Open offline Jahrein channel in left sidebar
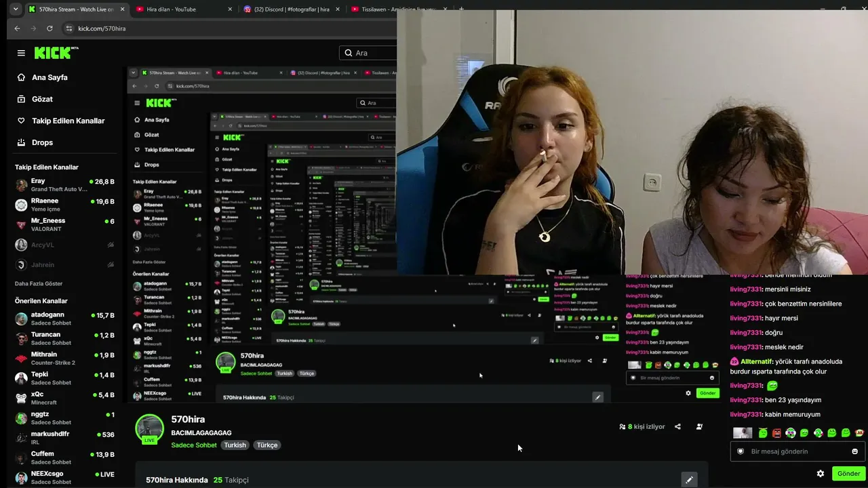This screenshot has height=488, width=868. pos(64,264)
